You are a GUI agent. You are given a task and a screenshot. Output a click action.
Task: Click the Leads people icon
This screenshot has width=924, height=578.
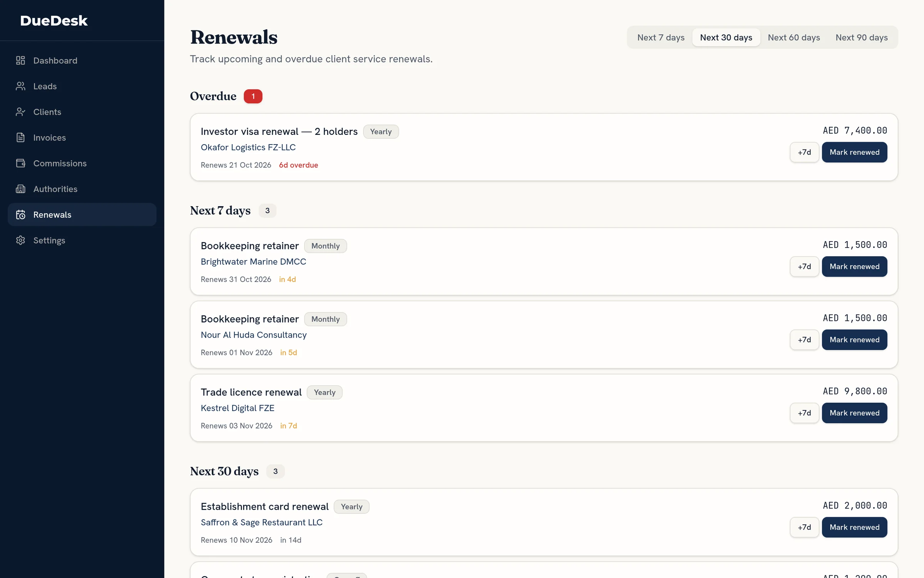click(x=20, y=86)
